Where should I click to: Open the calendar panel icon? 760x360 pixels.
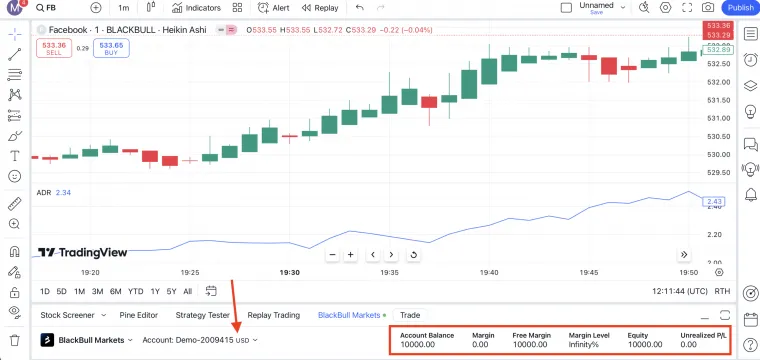pos(750,320)
